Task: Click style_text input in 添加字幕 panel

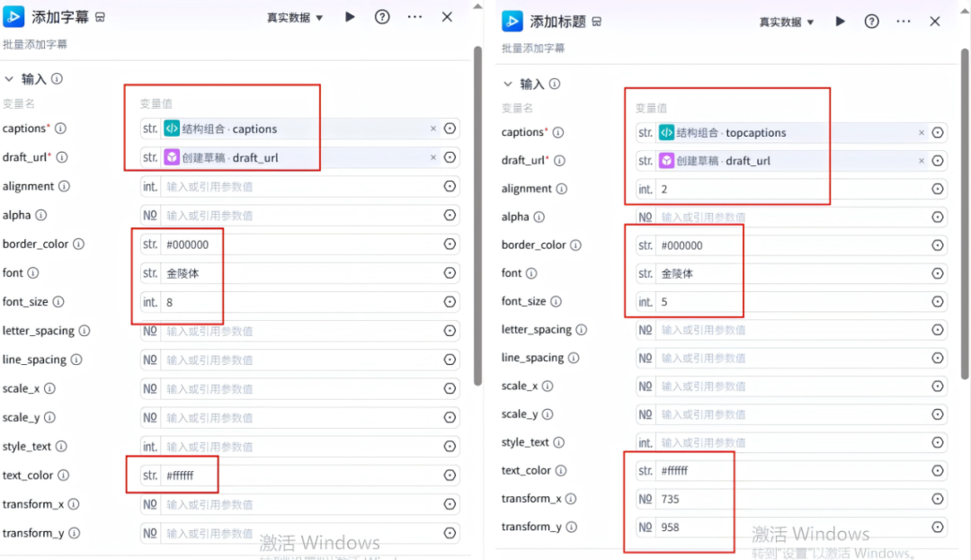Action: coord(300,447)
